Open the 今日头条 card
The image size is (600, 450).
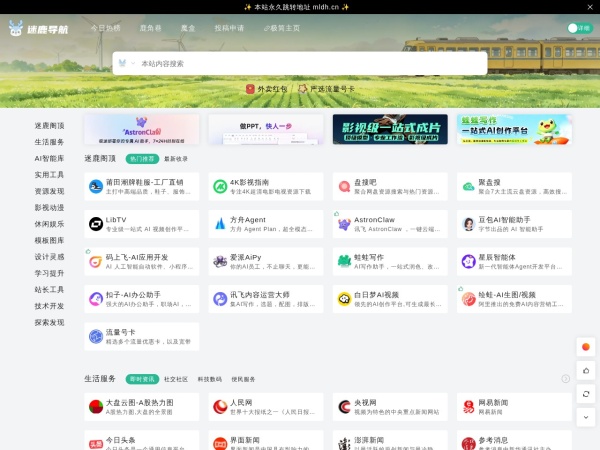pos(142,440)
